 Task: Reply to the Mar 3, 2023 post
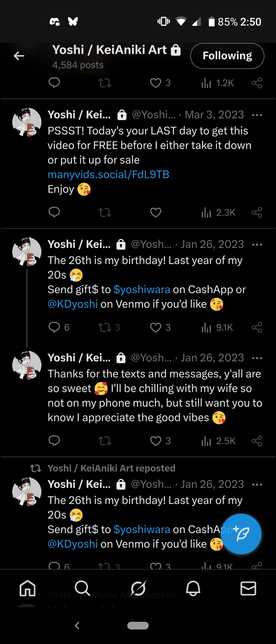pos(54,213)
